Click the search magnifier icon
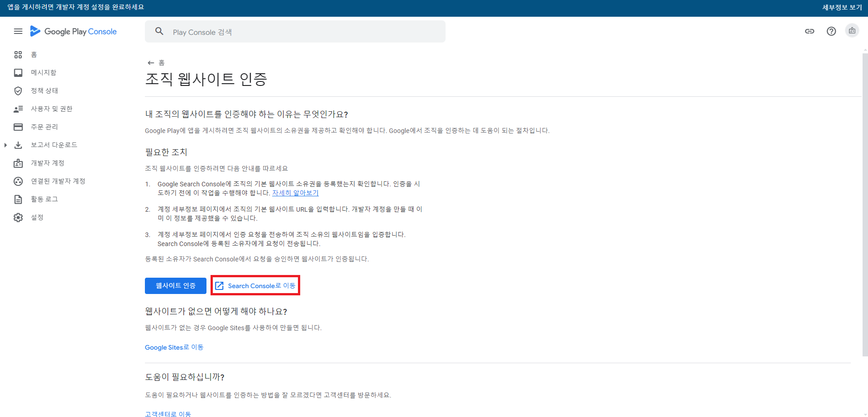This screenshot has height=417, width=868. pyautogui.click(x=159, y=31)
